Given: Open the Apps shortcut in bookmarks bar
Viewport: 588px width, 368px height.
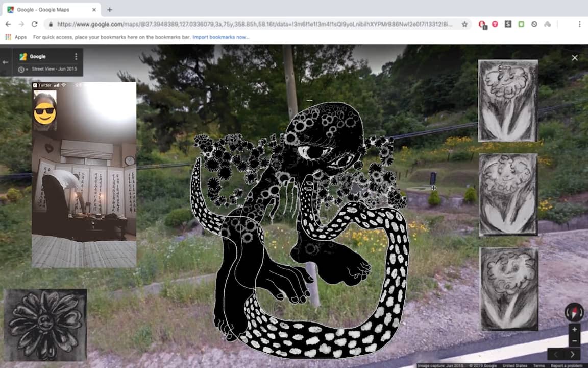Looking at the screenshot, I should pos(16,37).
